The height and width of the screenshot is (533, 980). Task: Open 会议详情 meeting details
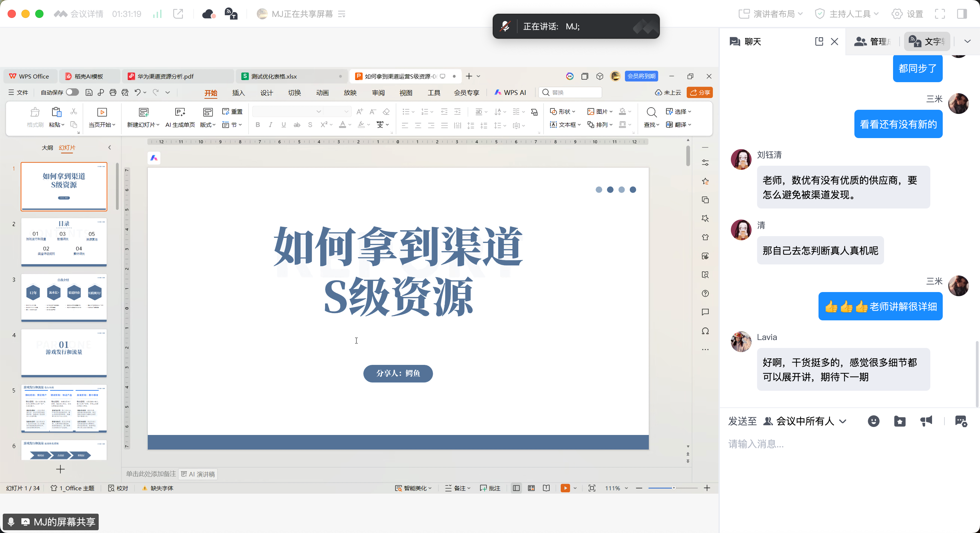click(79, 14)
